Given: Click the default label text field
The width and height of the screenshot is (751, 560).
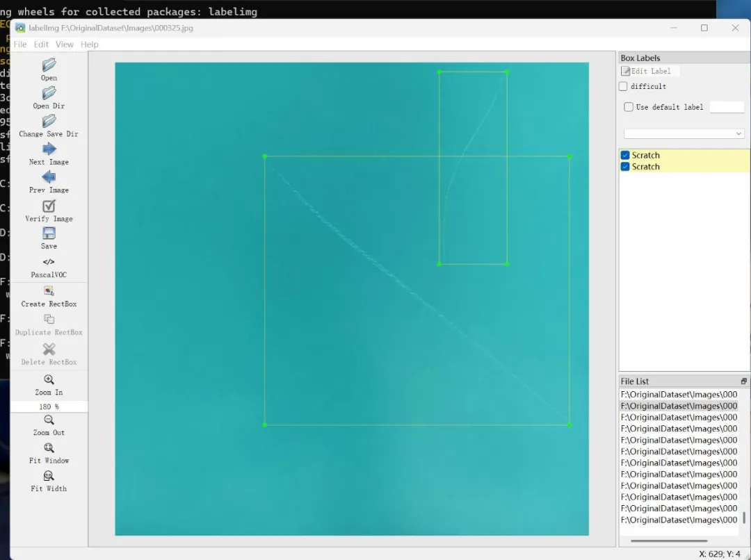Looking at the screenshot, I should [727, 107].
